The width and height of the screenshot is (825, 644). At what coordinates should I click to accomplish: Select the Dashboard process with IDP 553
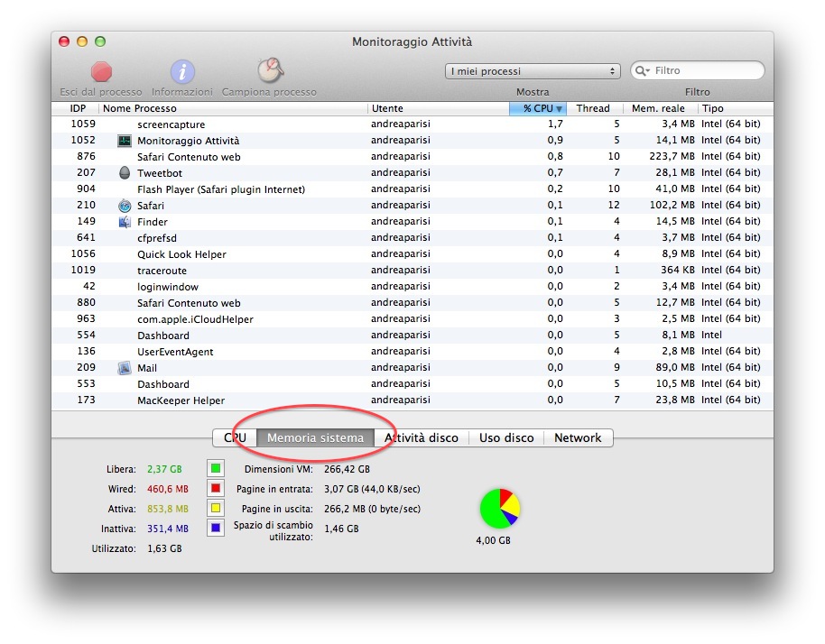[412, 384]
